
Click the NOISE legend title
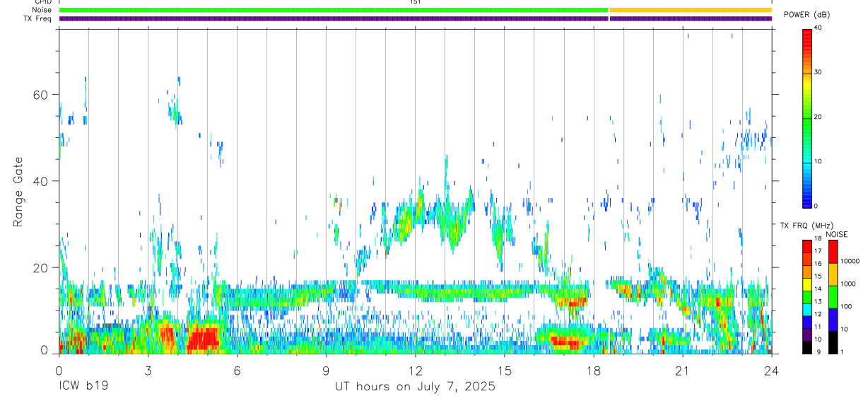pyautogui.click(x=837, y=234)
